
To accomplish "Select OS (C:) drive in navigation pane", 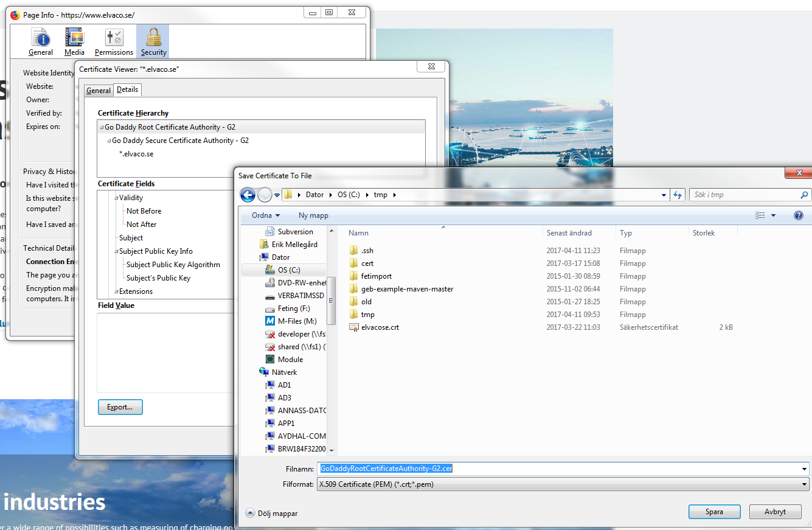I will pyautogui.click(x=283, y=270).
